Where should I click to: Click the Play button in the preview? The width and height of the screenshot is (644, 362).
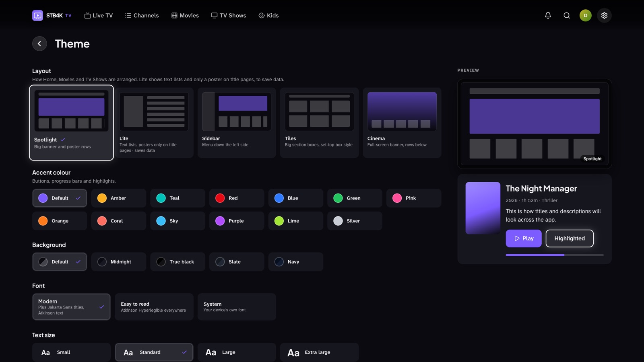(523, 239)
